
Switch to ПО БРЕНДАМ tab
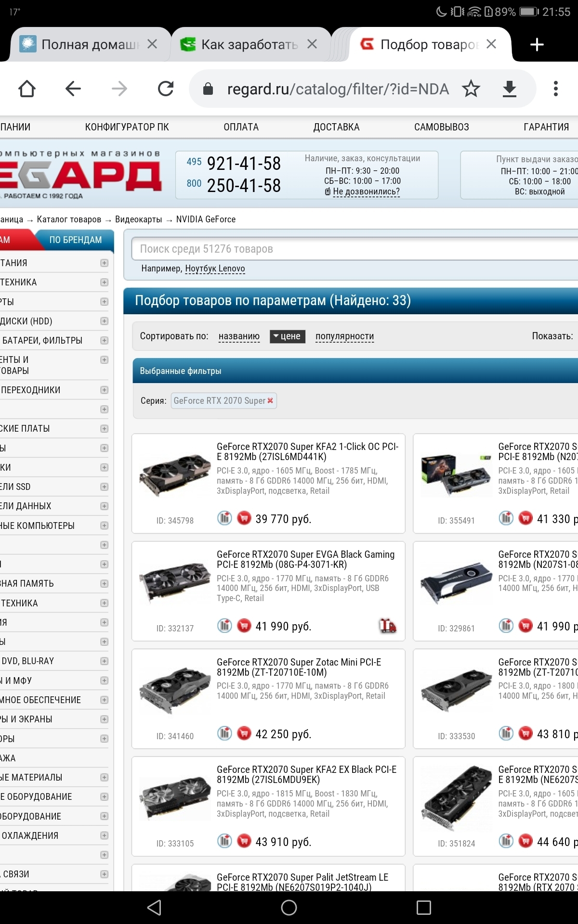[x=76, y=240]
